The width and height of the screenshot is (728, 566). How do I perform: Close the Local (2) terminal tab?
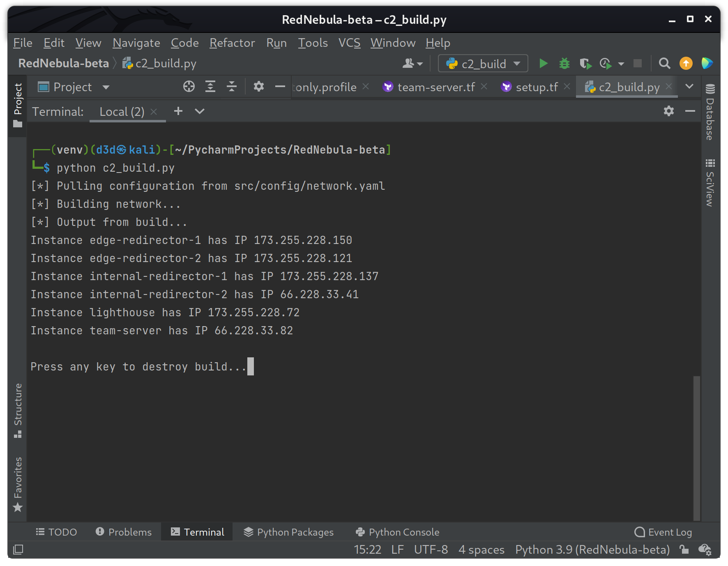tap(154, 112)
